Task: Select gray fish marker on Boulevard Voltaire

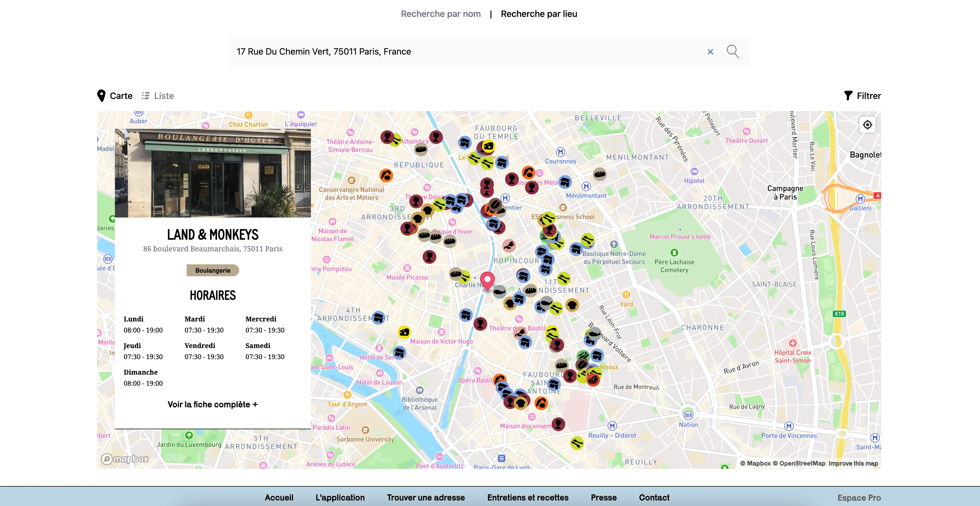Action: 594,334
